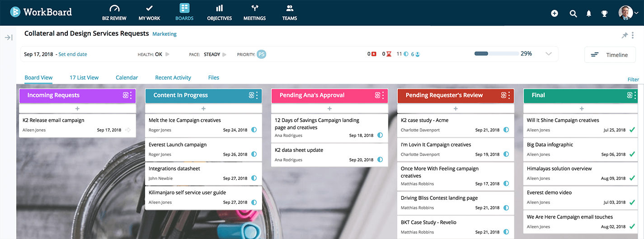Add card to Pending Ana's Approval column
Image resolution: width=644 pixels, height=239 pixels.
point(329,108)
